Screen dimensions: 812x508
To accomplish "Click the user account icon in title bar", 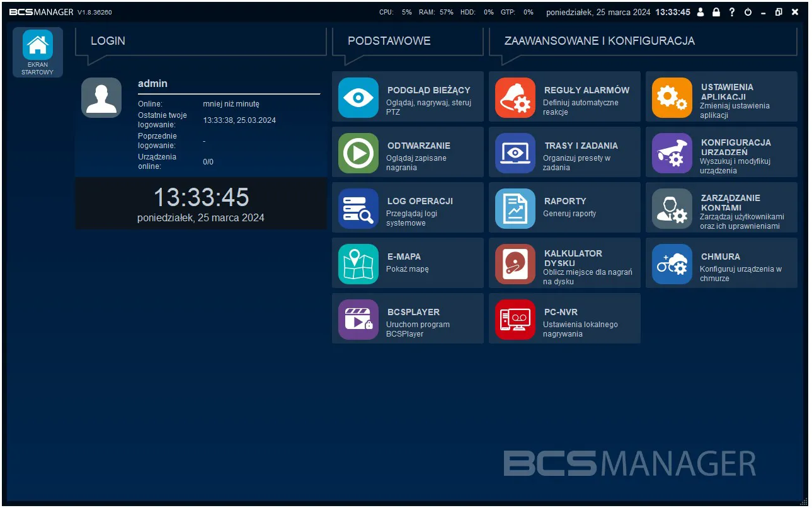I will coord(700,12).
